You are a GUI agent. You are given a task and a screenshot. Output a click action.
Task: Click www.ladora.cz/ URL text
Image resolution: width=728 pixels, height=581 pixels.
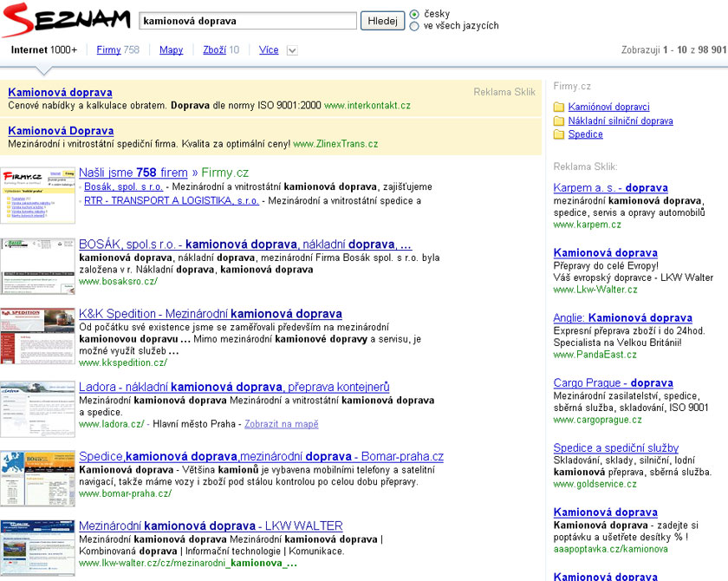pos(112,424)
